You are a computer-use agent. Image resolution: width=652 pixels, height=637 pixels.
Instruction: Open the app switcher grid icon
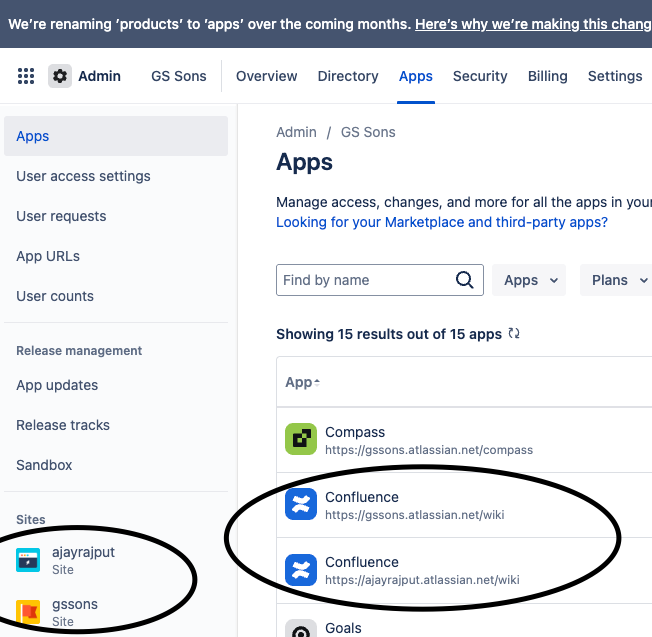pyautogui.click(x=26, y=76)
